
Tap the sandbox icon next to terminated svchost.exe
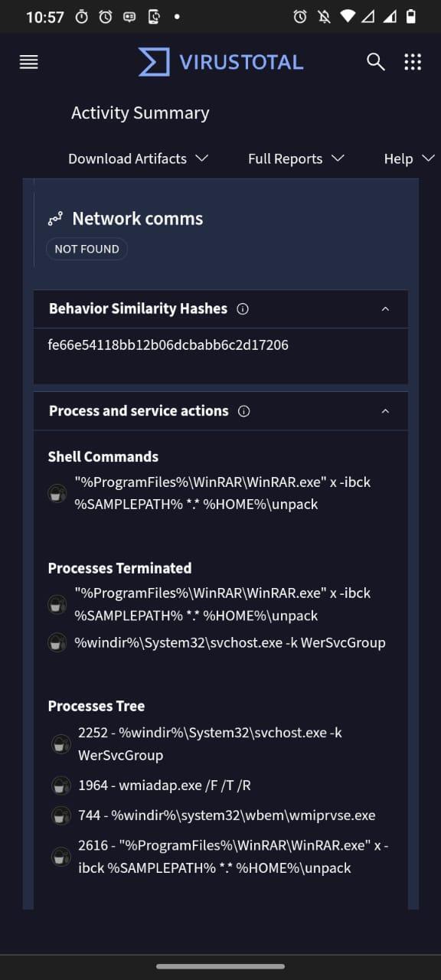[57, 643]
